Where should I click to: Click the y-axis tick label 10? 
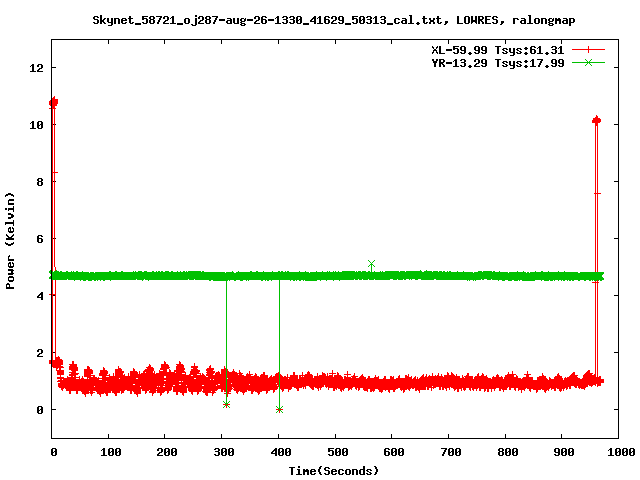pos(36,125)
